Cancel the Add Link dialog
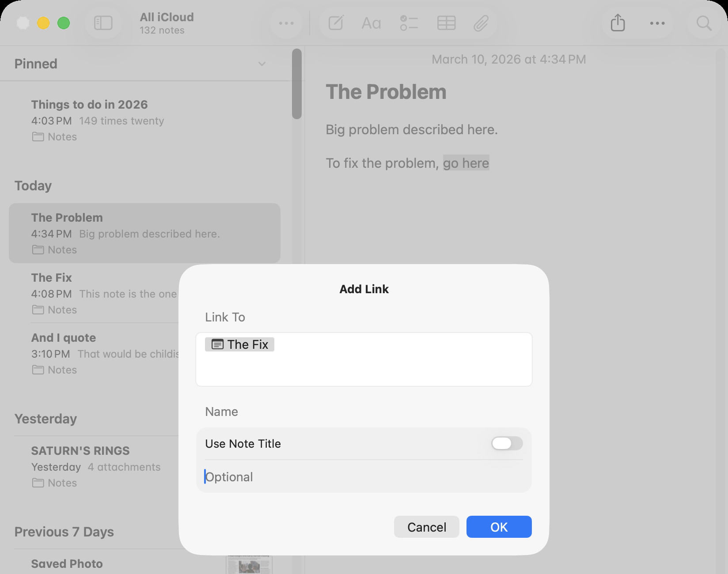Image resolution: width=728 pixels, height=574 pixels. click(x=426, y=527)
